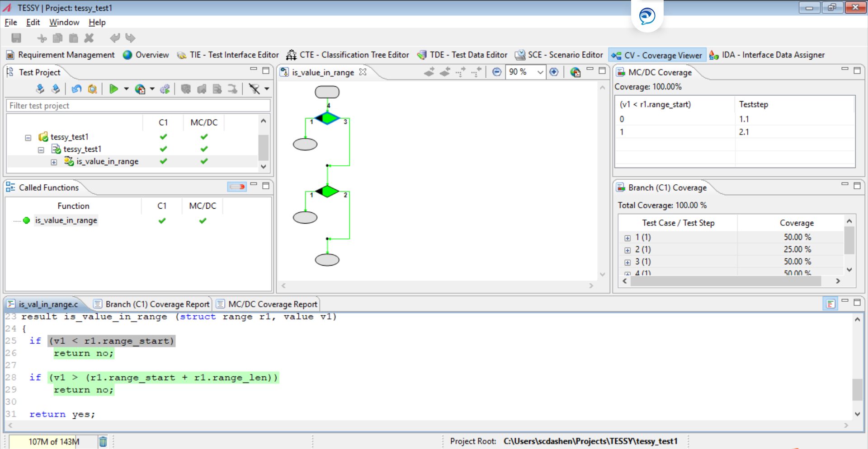Expand test case 2 (1) in Branch Coverage
Image resolution: width=868 pixels, height=449 pixels.
(627, 250)
